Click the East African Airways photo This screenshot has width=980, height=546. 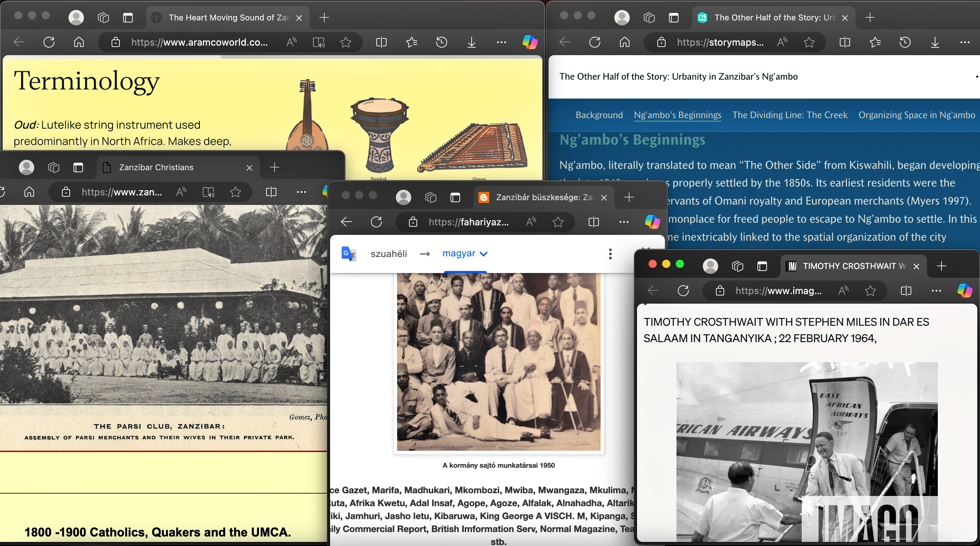pyautogui.click(x=806, y=452)
